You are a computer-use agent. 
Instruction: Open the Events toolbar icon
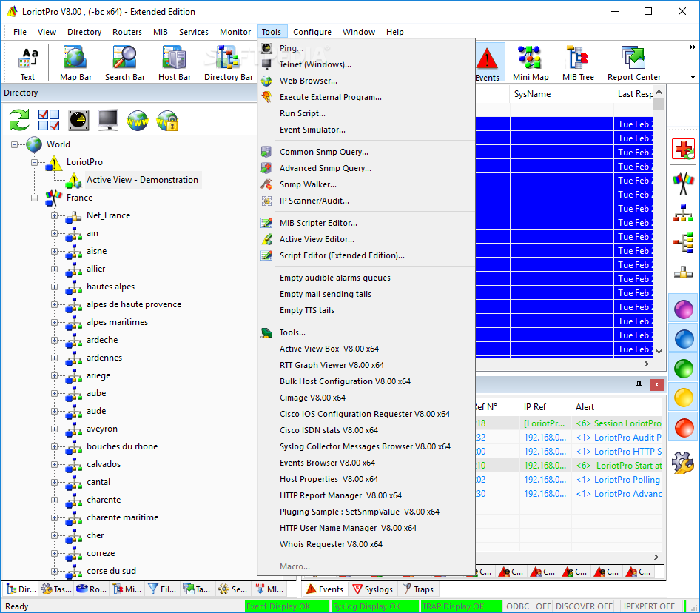tap(488, 63)
